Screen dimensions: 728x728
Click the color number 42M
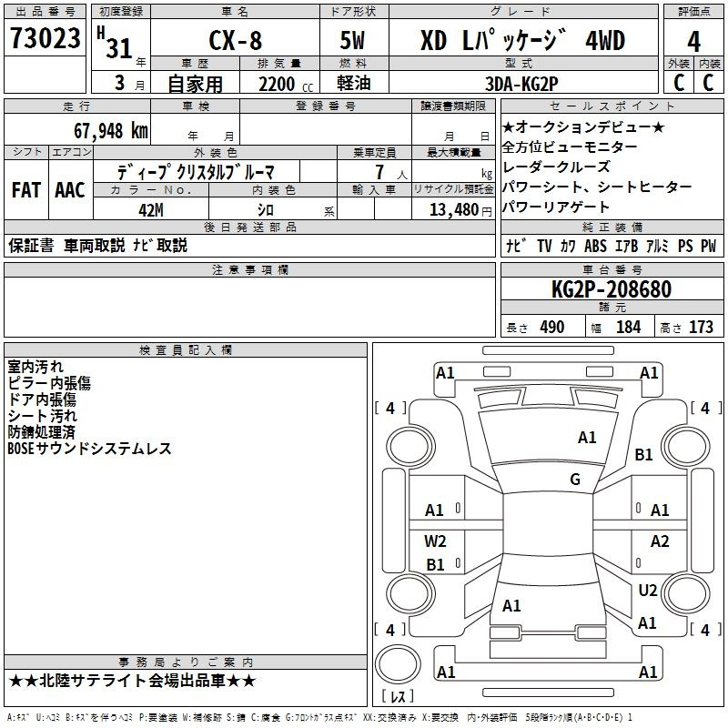click(x=150, y=210)
